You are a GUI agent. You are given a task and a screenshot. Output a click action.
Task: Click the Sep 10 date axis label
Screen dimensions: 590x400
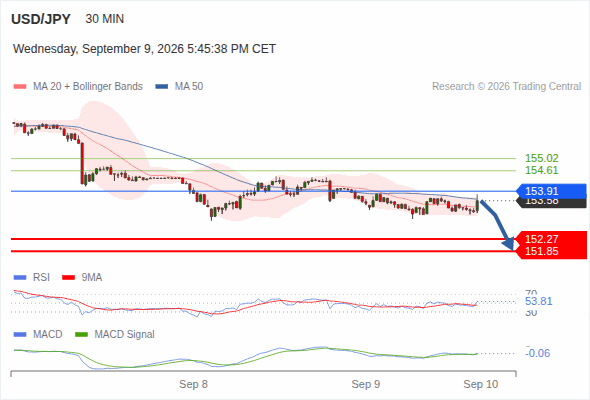[x=481, y=384]
